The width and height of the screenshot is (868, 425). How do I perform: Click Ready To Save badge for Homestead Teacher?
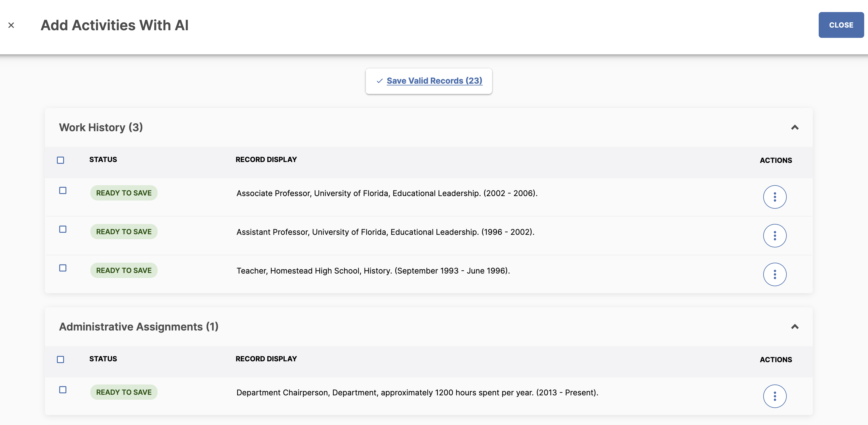[124, 271]
